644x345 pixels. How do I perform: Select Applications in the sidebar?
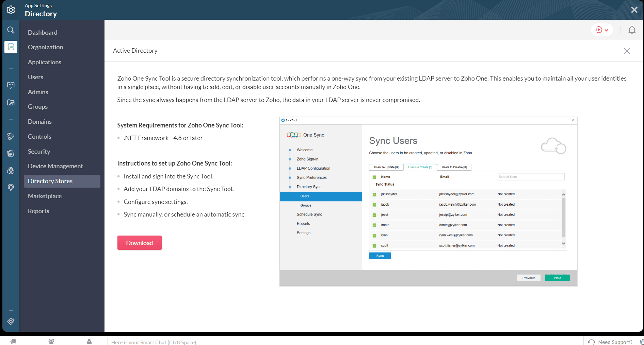45,62
